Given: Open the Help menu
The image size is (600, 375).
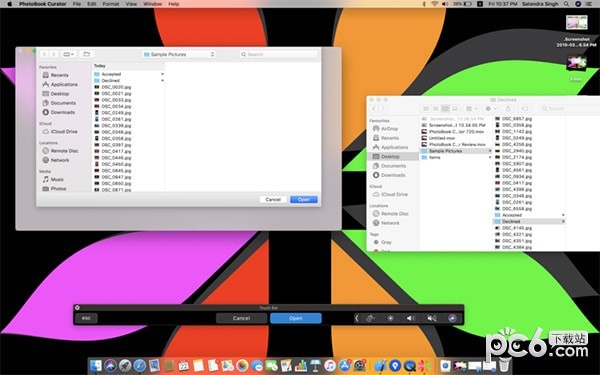Looking at the screenshot, I should [x=174, y=4].
